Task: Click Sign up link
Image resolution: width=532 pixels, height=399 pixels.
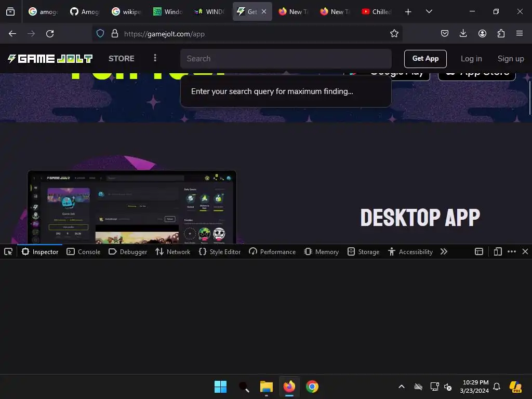Action: 511,59
